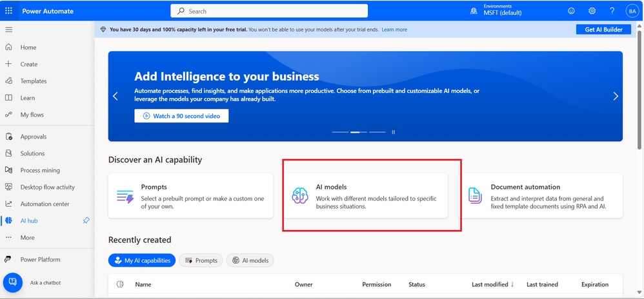Click the feedback smiley icon
Viewport: 644px width, 299px height.
(571, 11)
